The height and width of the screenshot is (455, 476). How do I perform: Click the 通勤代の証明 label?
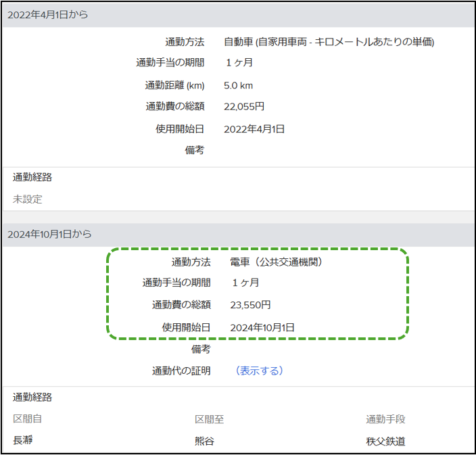point(181,370)
